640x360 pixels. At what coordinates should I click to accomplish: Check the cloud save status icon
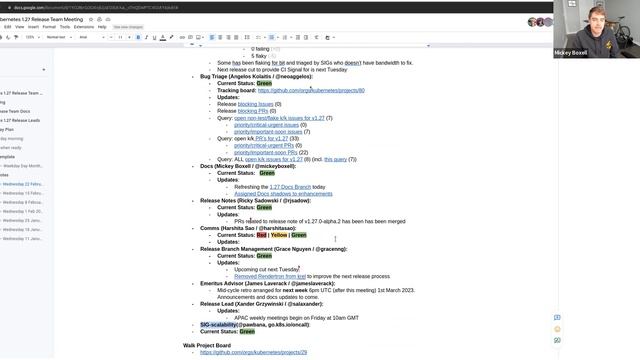(x=108, y=19)
